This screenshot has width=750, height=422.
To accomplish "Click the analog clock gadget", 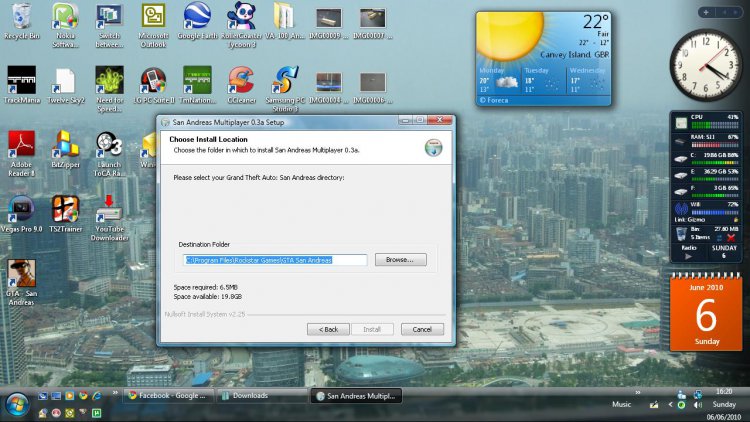I will coord(706,65).
